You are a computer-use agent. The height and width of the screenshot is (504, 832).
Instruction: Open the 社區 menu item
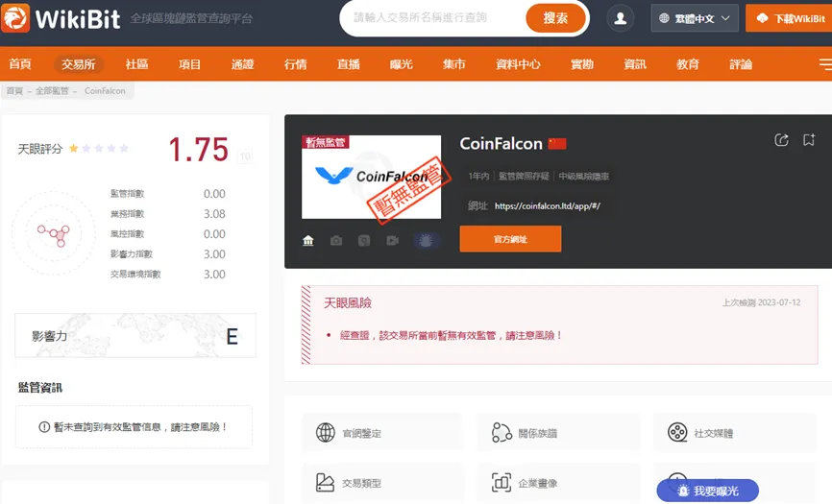(x=136, y=64)
